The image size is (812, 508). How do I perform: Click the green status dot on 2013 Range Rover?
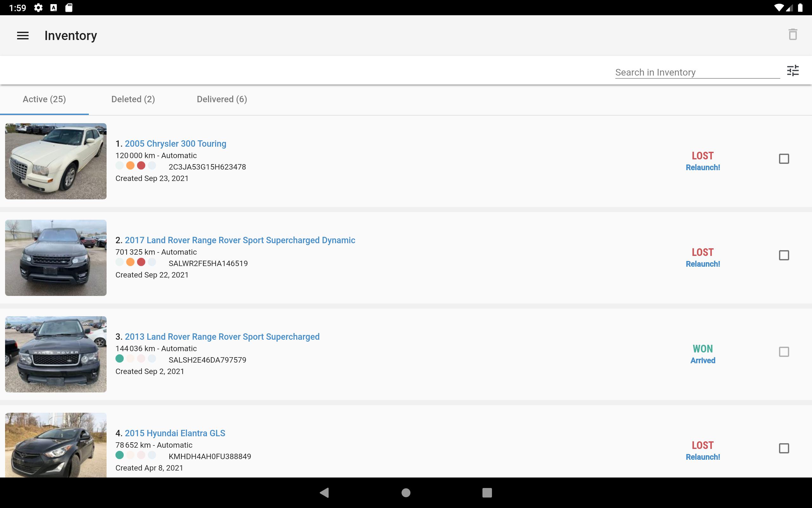point(120,358)
